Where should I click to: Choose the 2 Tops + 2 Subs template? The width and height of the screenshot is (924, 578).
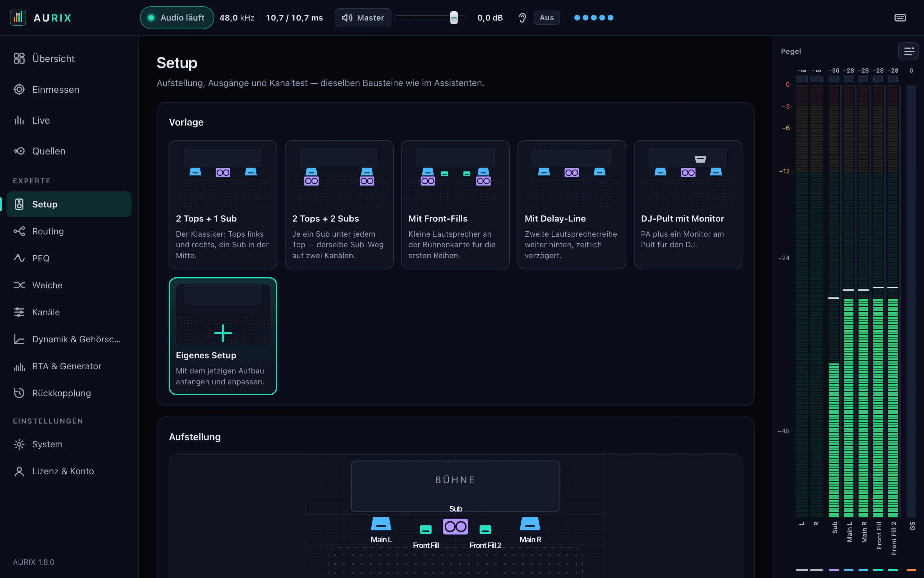click(339, 205)
